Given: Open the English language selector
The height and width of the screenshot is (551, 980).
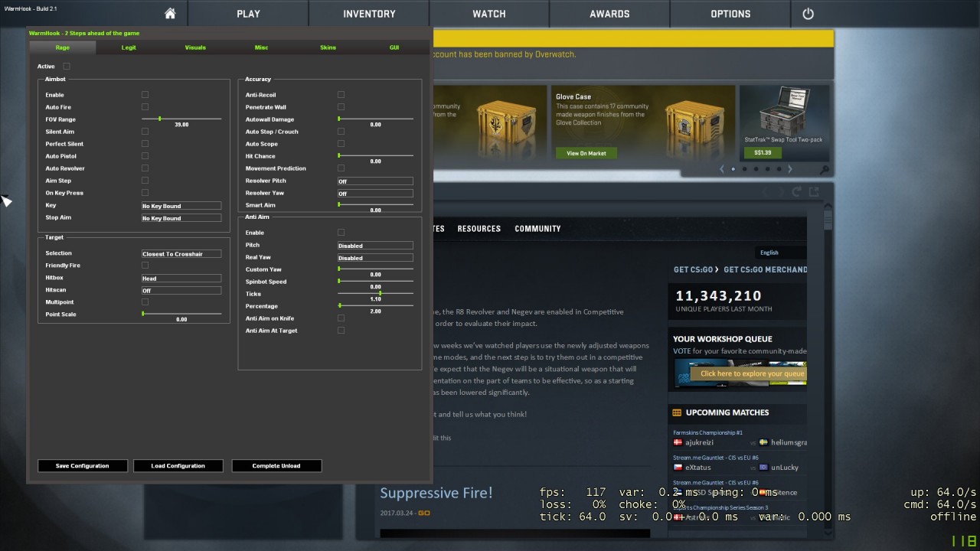Looking at the screenshot, I should (x=780, y=253).
